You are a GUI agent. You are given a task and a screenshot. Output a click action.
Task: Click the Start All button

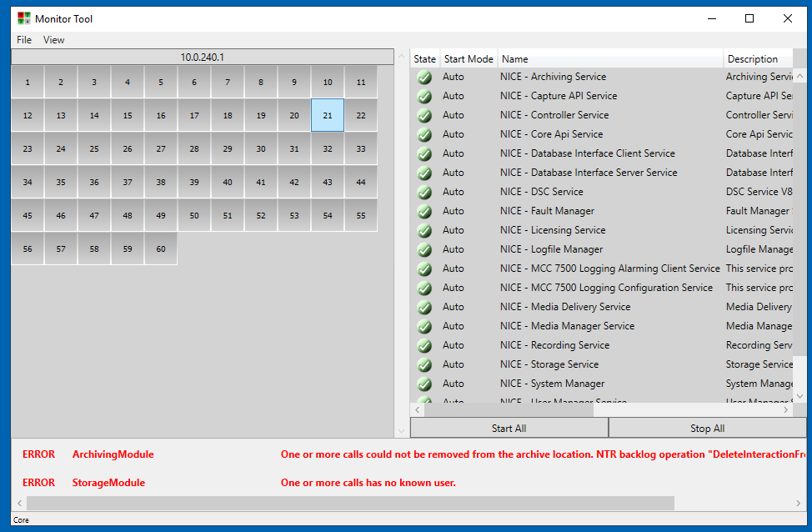(x=509, y=428)
